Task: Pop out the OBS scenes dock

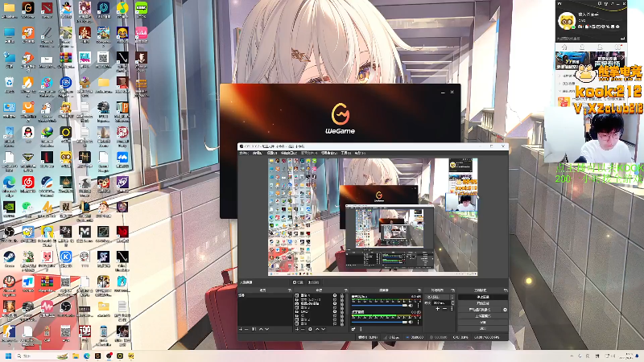Action: (290, 290)
